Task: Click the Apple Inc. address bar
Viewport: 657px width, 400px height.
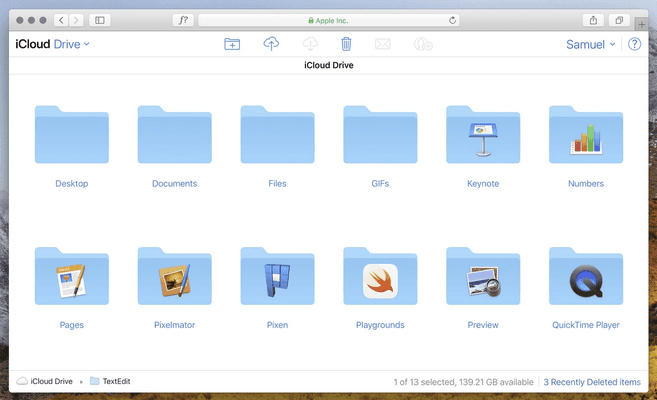Action: (x=328, y=20)
